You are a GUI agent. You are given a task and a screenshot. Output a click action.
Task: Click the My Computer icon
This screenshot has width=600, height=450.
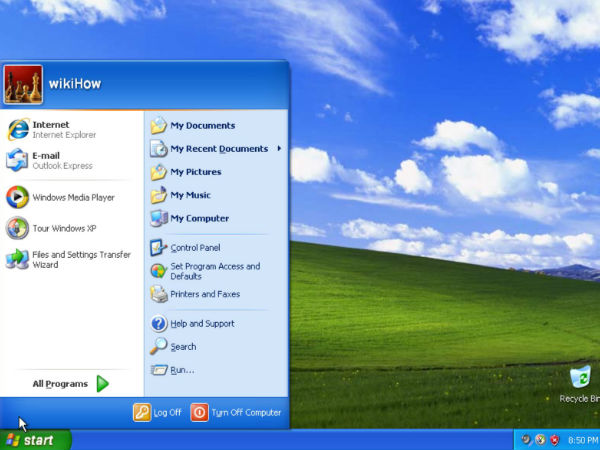(x=159, y=218)
